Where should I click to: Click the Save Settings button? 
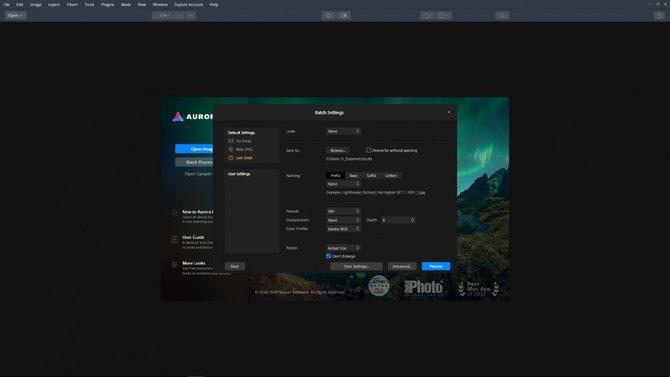356,266
